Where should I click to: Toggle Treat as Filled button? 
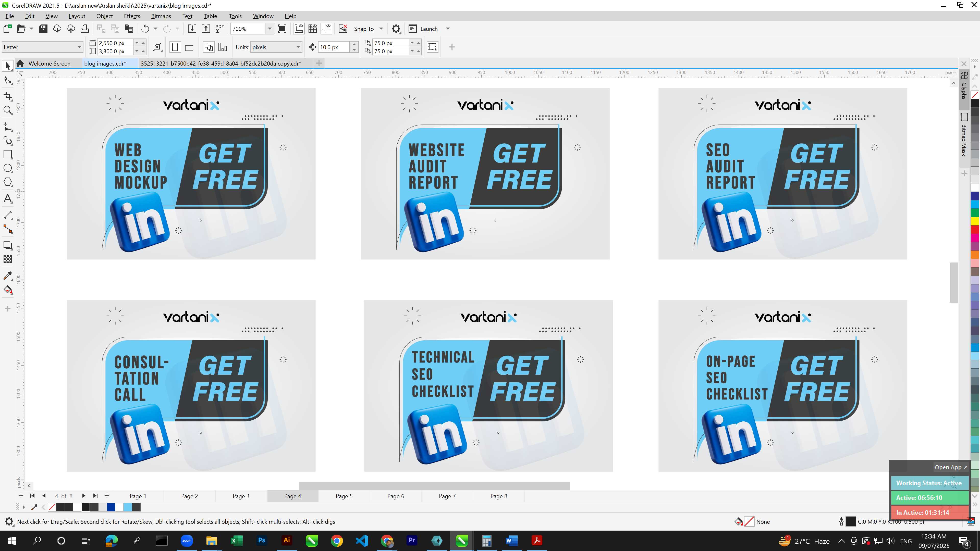coord(433,47)
